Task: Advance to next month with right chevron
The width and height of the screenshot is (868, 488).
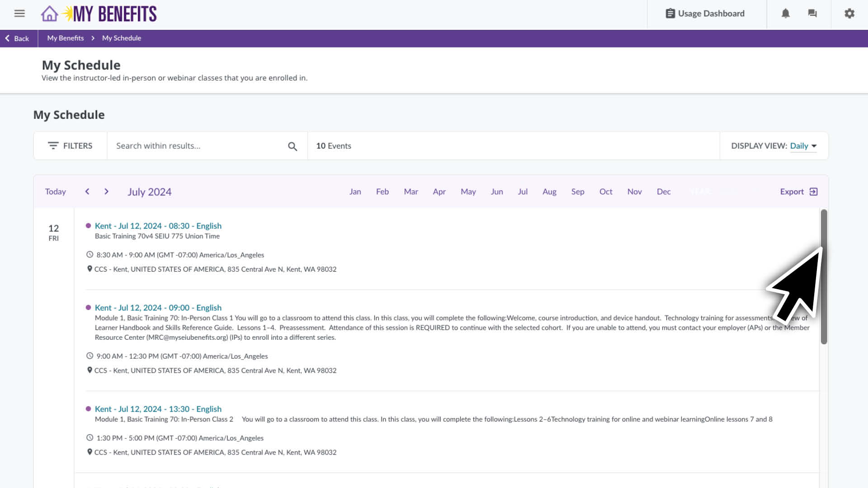Action: (106, 191)
